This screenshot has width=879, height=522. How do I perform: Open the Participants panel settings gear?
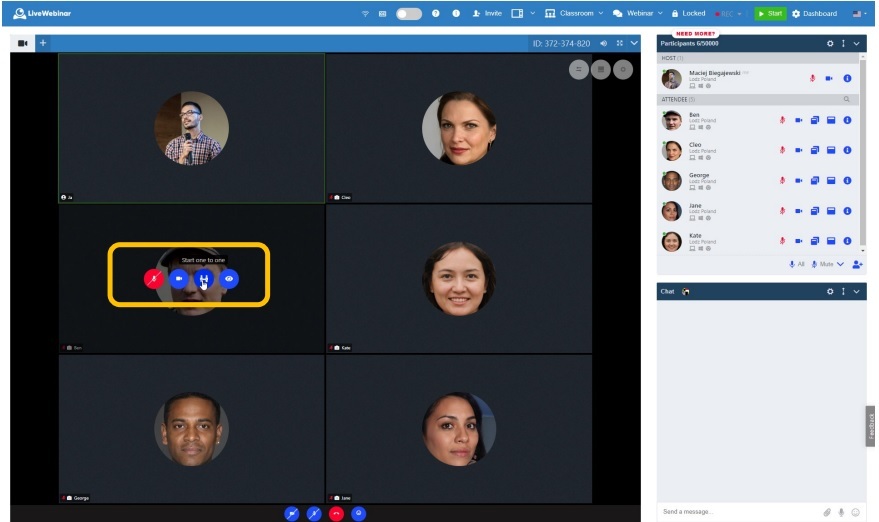coord(829,44)
